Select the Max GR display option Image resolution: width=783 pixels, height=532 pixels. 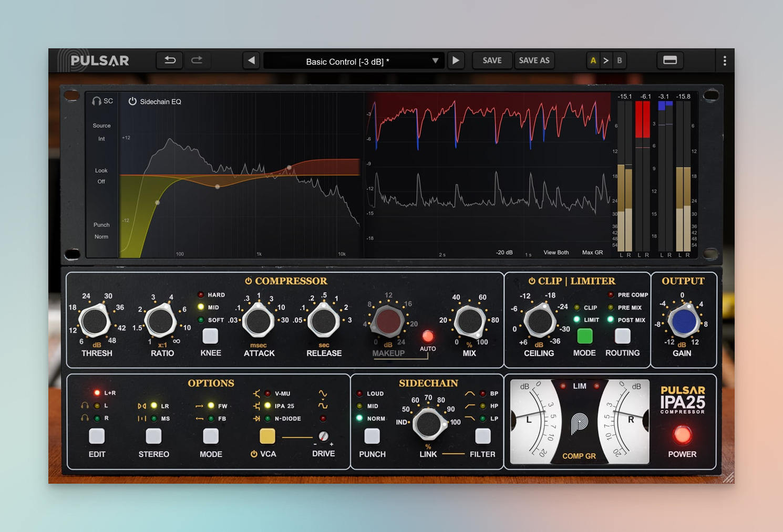[592, 253]
